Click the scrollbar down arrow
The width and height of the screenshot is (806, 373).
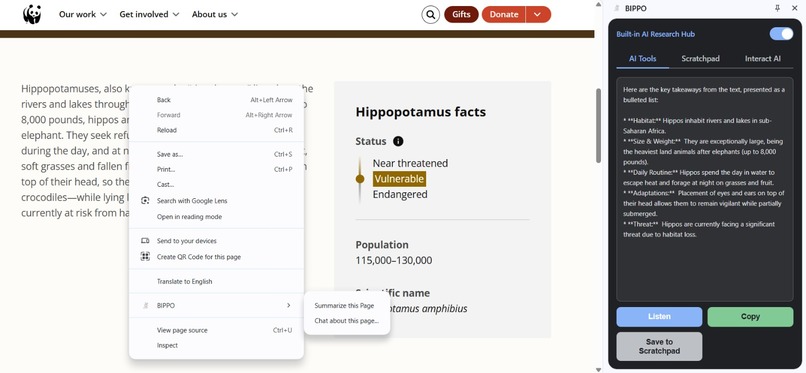(598, 369)
